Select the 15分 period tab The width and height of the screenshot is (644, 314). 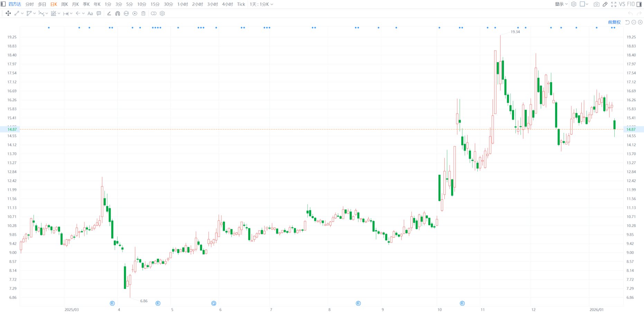tap(155, 4)
